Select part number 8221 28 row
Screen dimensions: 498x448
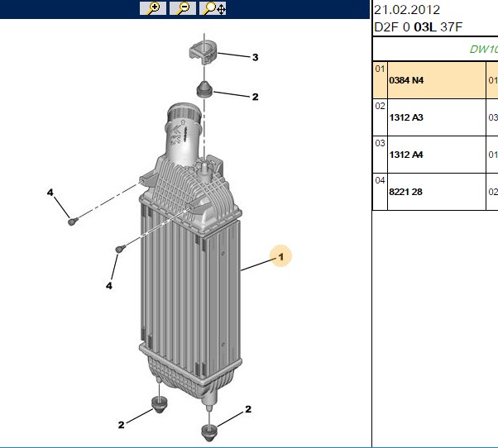tap(437, 192)
